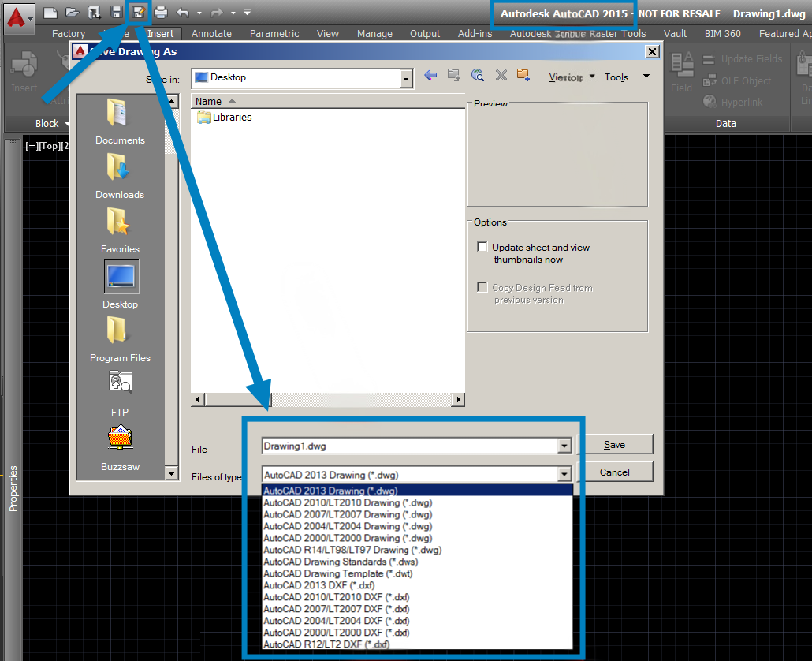Choose AutoCAD 2007/LT2007 Drawing (*.dwg) option
Screen dimensions: 812x661
tap(417, 514)
